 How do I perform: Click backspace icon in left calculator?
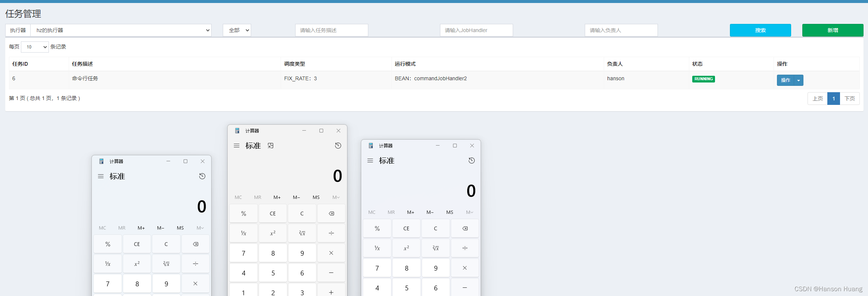coord(196,244)
